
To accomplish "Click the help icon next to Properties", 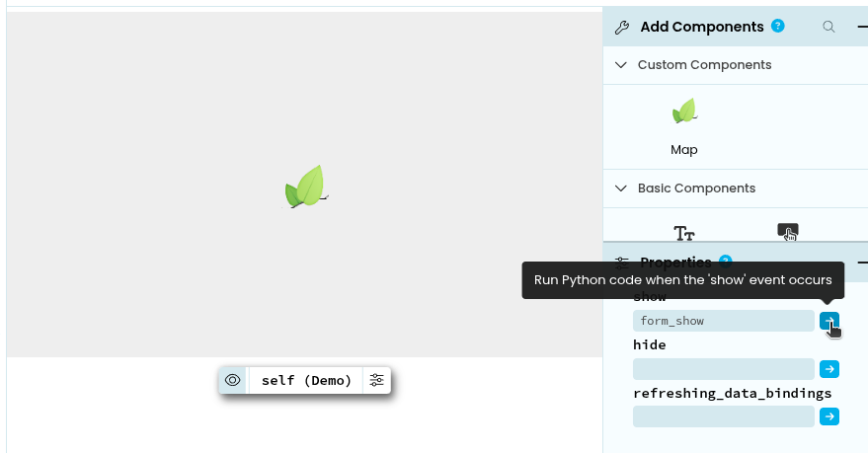I will click(726, 262).
